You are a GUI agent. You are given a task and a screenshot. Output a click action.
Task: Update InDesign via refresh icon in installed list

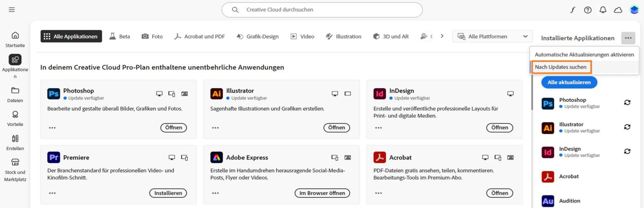(x=627, y=151)
